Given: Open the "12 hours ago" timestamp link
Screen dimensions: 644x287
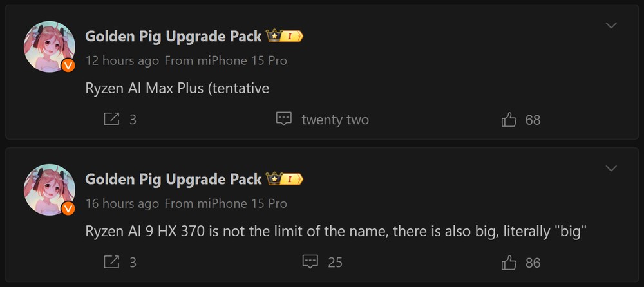Looking at the screenshot, I should tap(122, 60).
